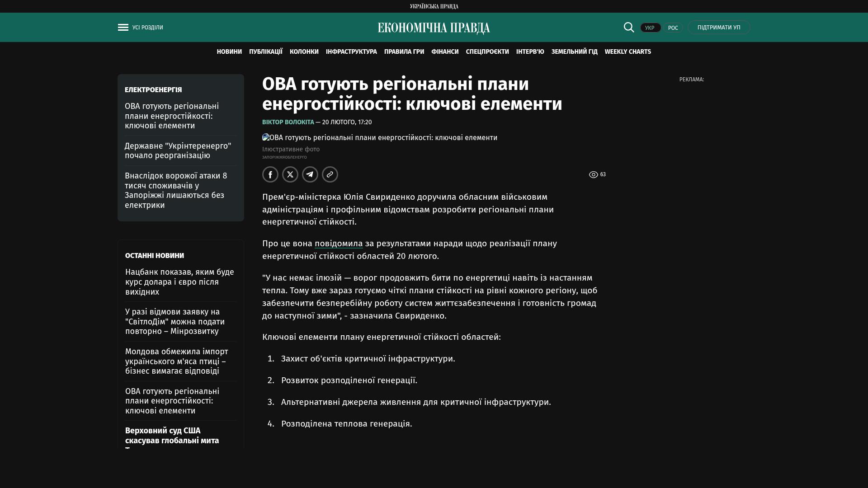Click the search magnifier icon
Viewport: 868px width, 488px height.
629,28
